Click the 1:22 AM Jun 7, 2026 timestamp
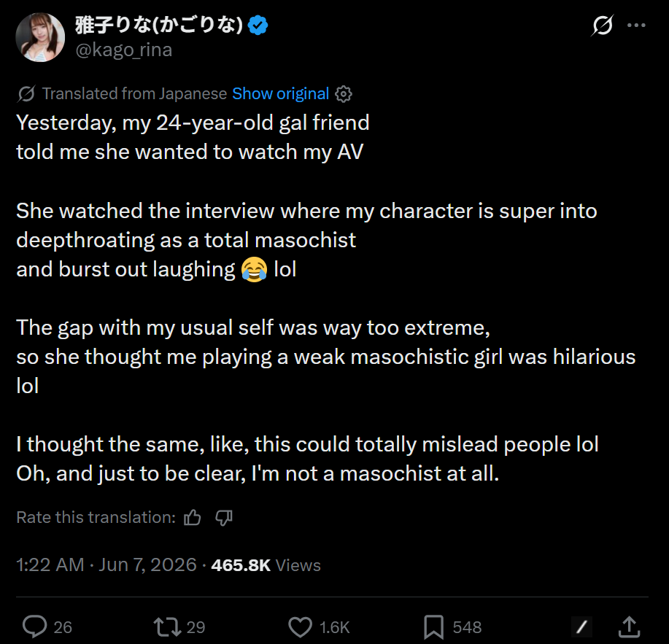The width and height of the screenshot is (669, 644). pos(107,565)
